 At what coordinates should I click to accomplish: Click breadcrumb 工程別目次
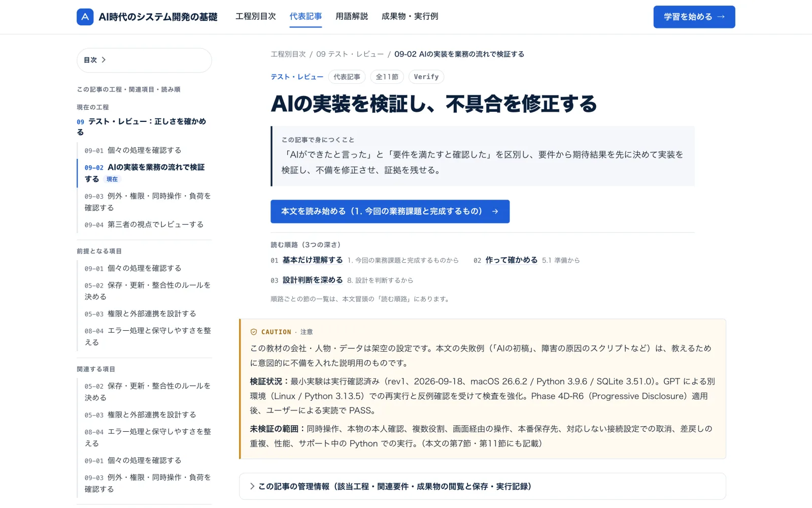[288, 54]
